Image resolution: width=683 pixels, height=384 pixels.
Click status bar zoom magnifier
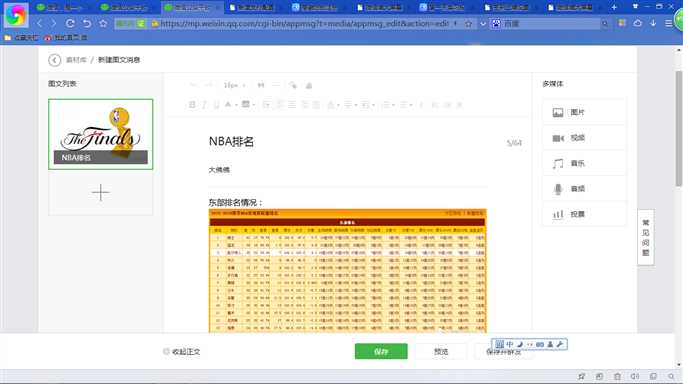(x=671, y=377)
